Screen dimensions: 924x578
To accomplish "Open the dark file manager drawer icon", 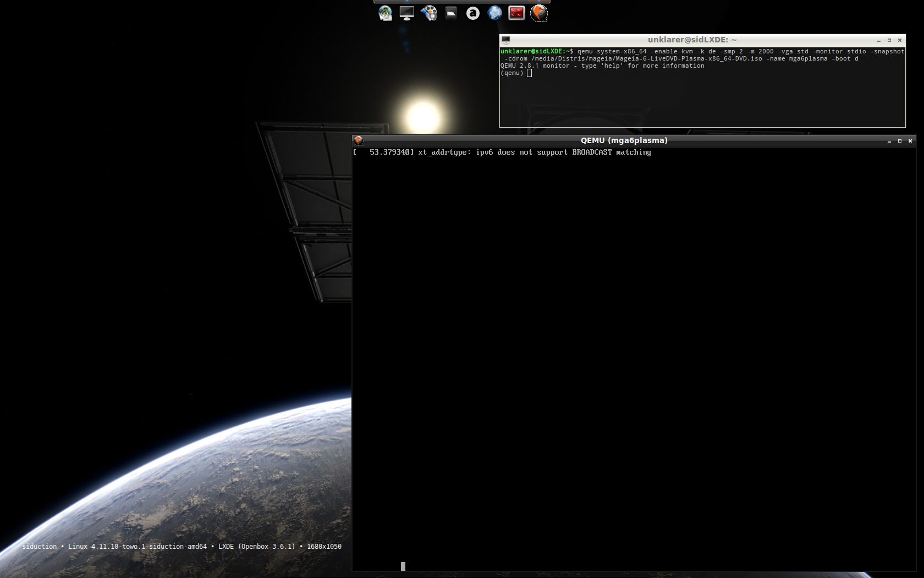I will click(451, 13).
